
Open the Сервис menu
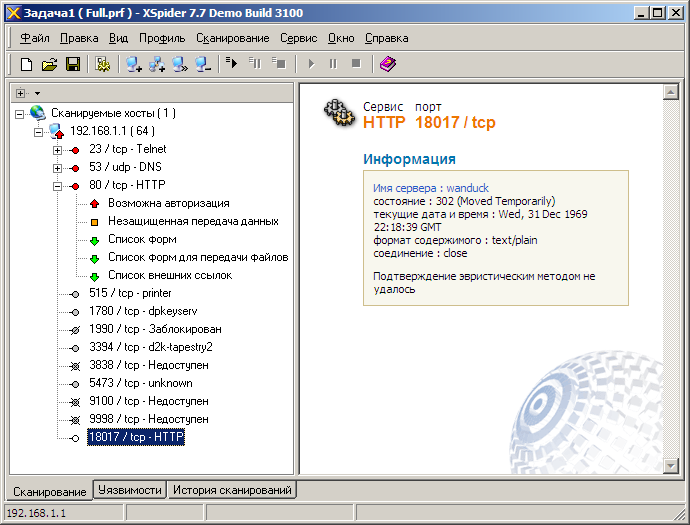(x=298, y=38)
